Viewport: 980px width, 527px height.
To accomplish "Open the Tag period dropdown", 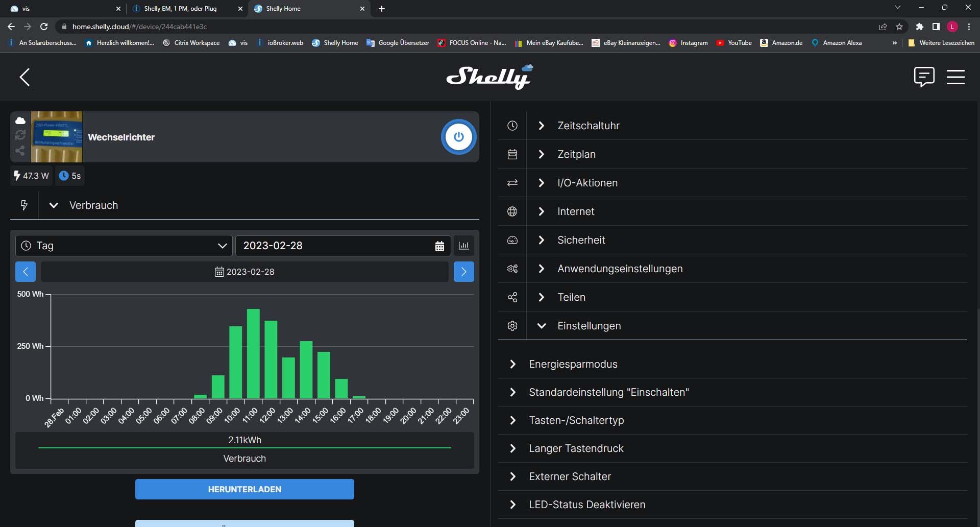I will (124, 246).
